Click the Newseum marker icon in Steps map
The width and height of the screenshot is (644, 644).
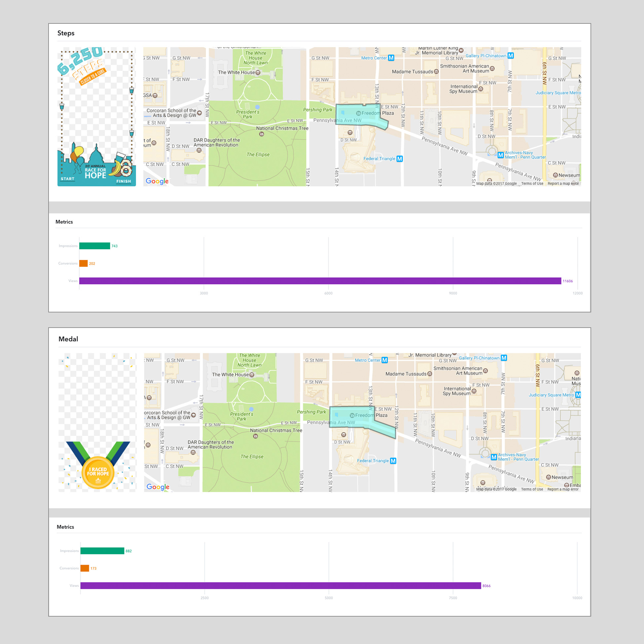(555, 175)
